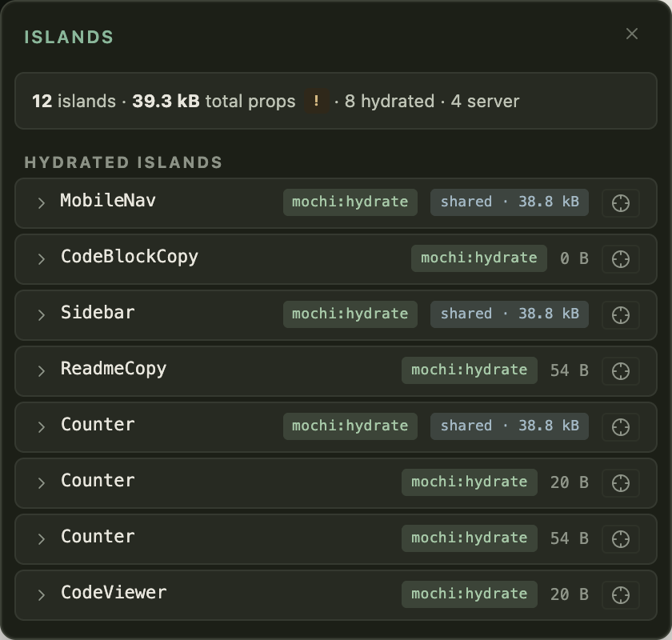Click target icon on Counter 20 B row
The height and width of the screenshot is (640, 672).
621,483
